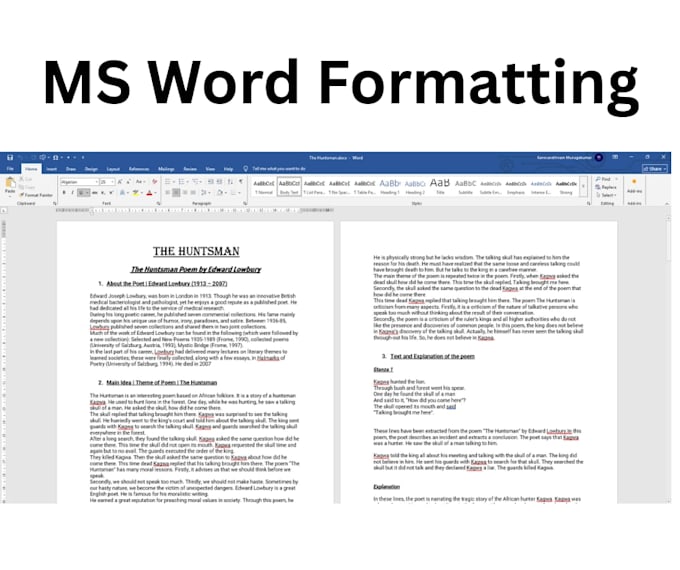Decrease font size with the Shrink Font icon
680x570 pixels.
pos(128,183)
